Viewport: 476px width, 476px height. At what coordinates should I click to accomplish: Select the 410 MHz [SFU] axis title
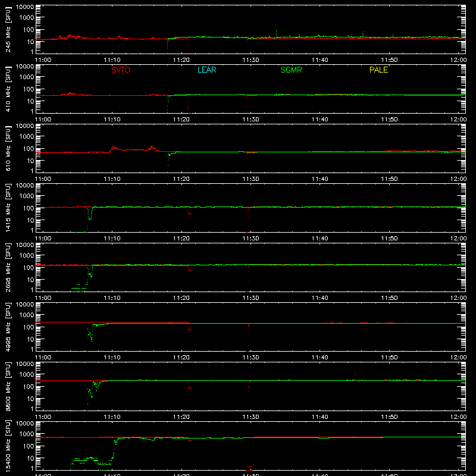(x=8, y=89)
